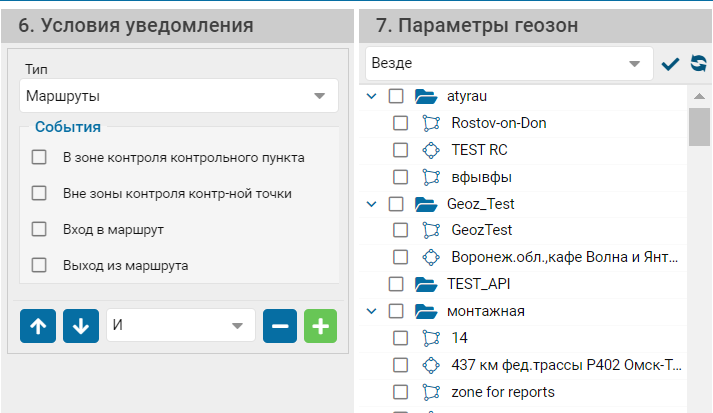This screenshot has height=413, width=713.
Task: Select the 'zone for reports' tree item
Action: click(503, 392)
